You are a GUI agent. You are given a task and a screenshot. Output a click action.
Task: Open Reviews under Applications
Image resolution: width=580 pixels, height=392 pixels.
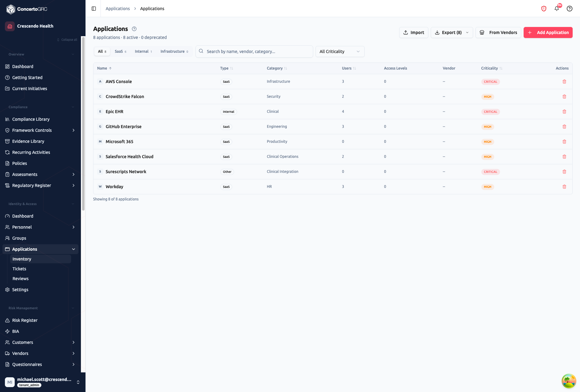[x=40, y=279]
